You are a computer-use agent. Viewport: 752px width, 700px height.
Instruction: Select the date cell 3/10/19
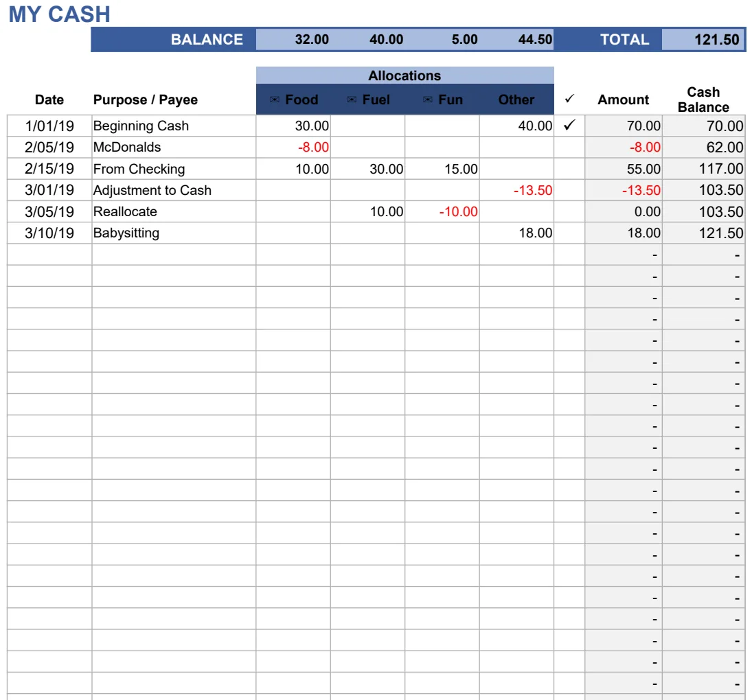coord(49,233)
